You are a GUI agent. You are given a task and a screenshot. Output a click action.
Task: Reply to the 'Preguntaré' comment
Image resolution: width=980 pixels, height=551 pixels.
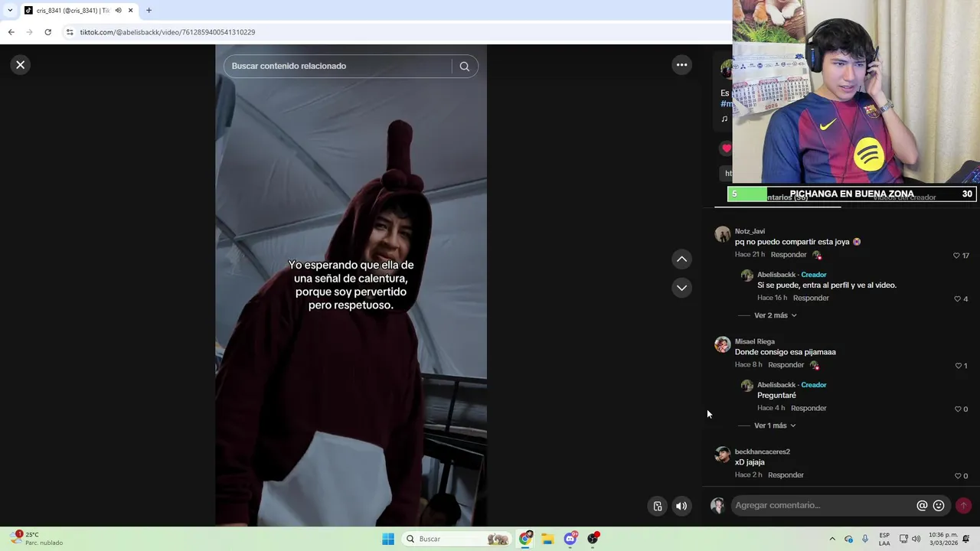(808, 408)
